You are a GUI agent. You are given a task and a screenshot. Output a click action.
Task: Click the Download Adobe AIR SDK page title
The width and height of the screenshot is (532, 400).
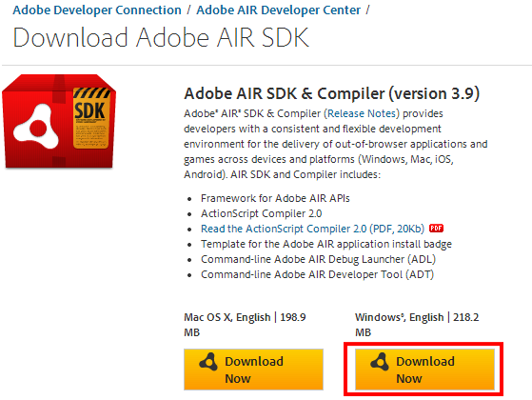[161, 37]
